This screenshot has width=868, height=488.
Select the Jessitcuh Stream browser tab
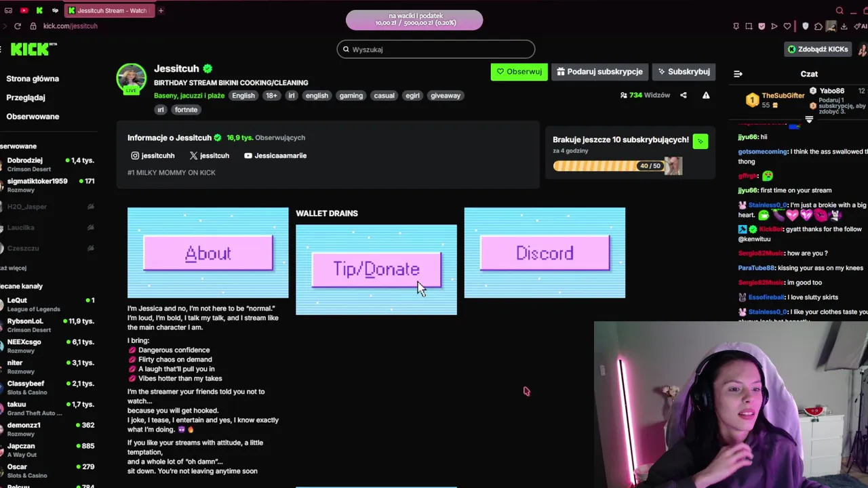[110, 10]
